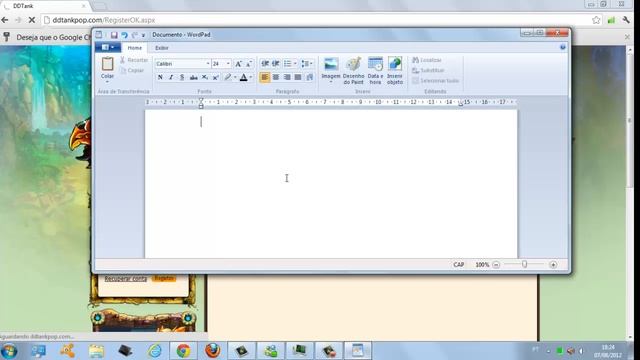Click shrink font icon
Screen dimensions: 640x360
click(x=249, y=64)
